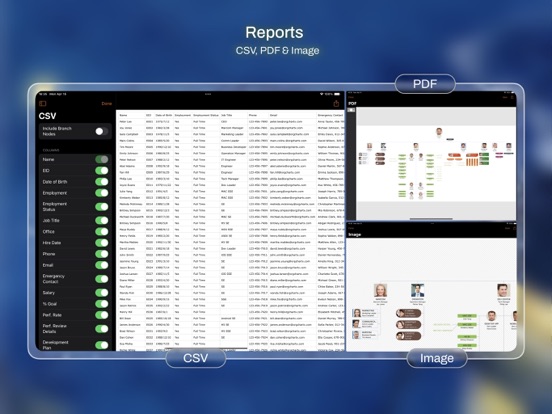Select the blonde woman's portrait in Image chart
The image size is (552, 414).
pos(380,291)
